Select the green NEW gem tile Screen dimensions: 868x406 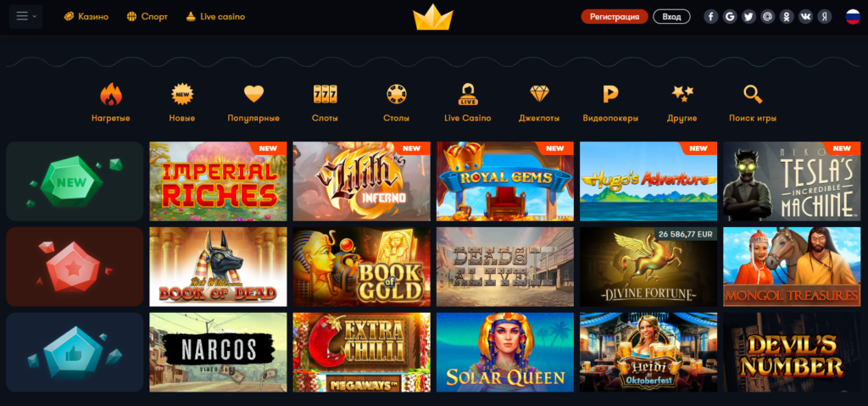tap(75, 181)
